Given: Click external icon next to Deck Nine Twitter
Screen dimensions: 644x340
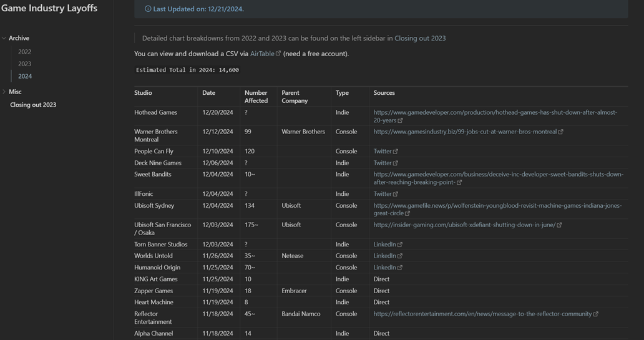Looking at the screenshot, I should click(x=396, y=163).
